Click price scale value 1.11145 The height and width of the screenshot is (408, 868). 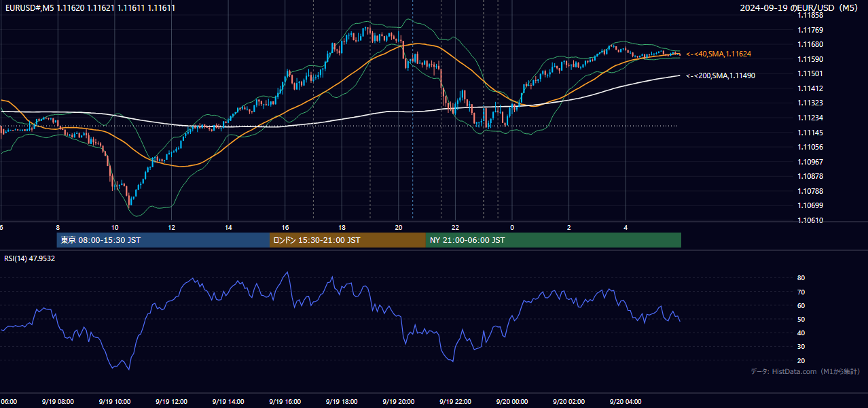[x=810, y=133]
